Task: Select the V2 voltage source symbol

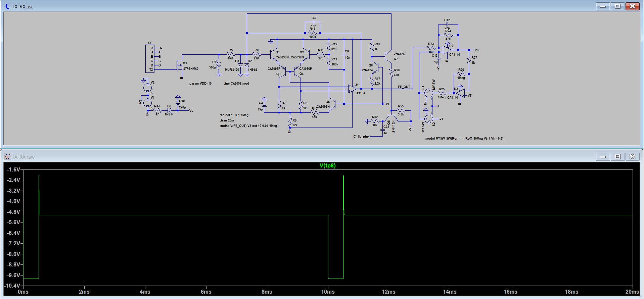Action: (147, 88)
